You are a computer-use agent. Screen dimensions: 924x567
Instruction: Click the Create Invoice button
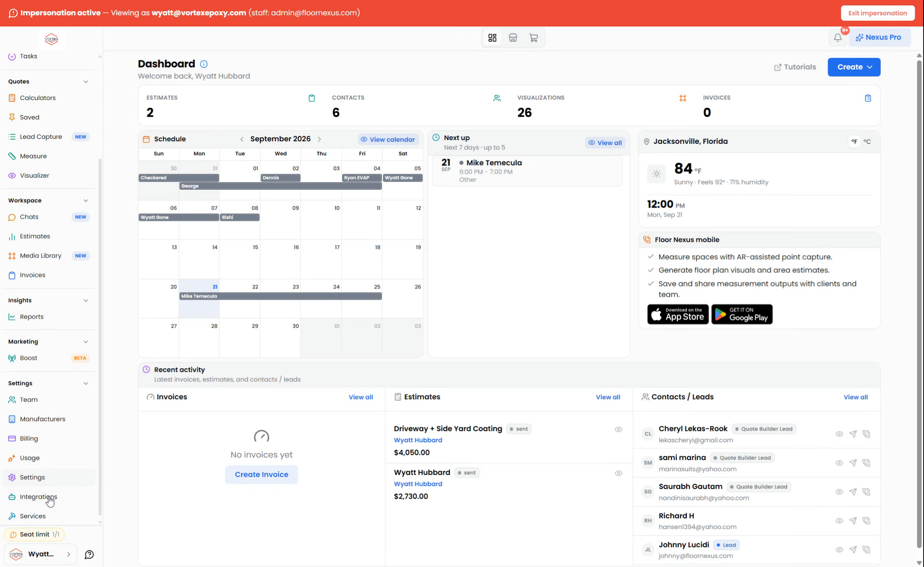262,474
